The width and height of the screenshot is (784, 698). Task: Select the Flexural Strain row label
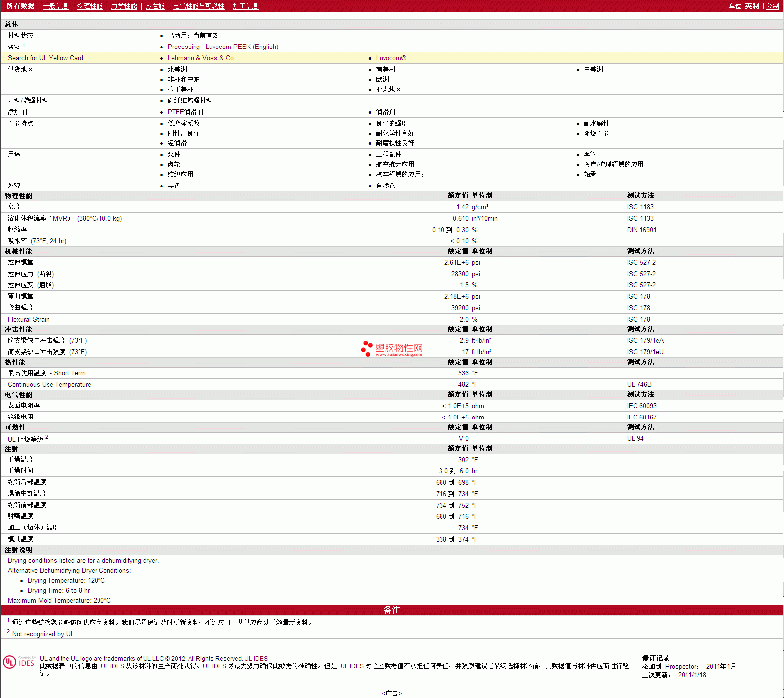tap(29, 319)
